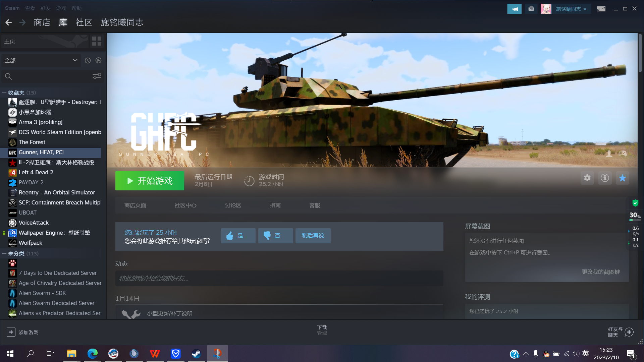This screenshot has width=644, height=362.
Task: Go to 库 in main navigation
Action: (x=63, y=22)
